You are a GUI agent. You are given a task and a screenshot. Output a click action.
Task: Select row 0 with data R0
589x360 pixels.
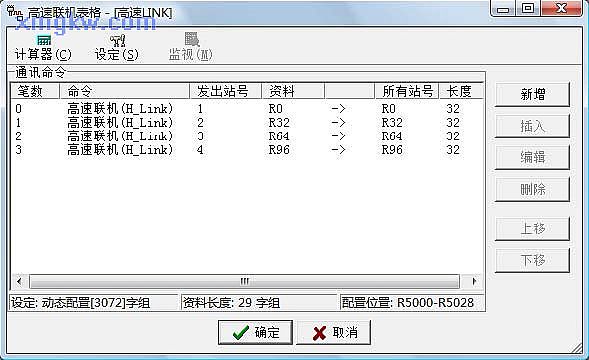pyautogui.click(x=246, y=109)
